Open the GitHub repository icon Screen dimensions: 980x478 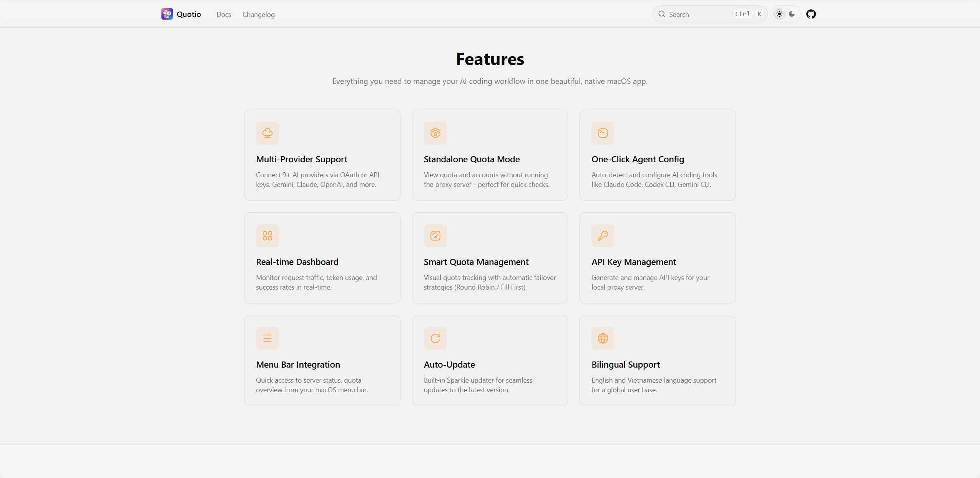(x=811, y=14)
